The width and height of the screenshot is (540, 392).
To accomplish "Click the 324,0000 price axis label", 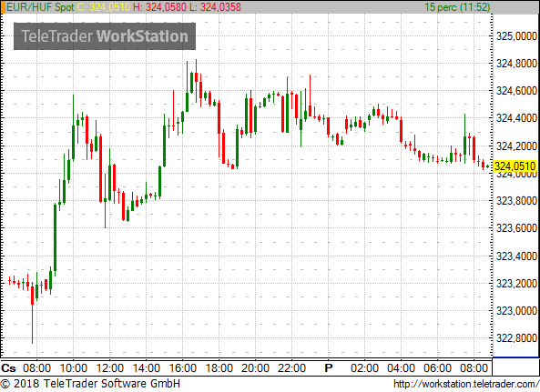I will point(516,175).
